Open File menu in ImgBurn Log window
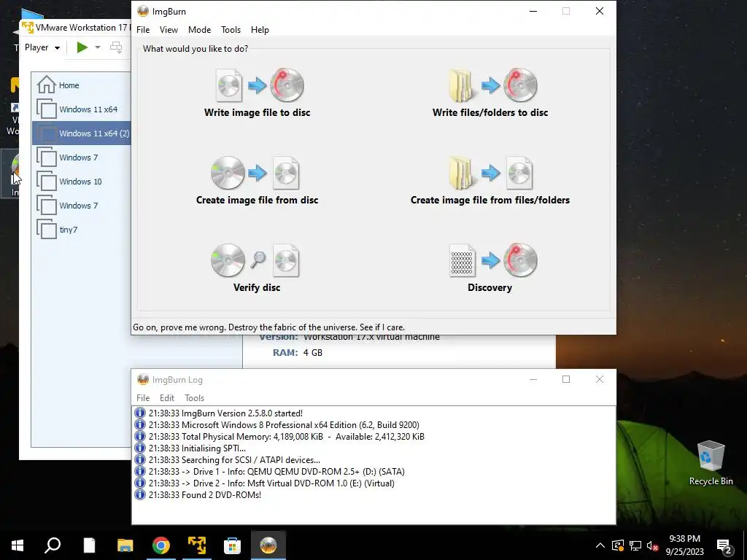 pos(143,397)
